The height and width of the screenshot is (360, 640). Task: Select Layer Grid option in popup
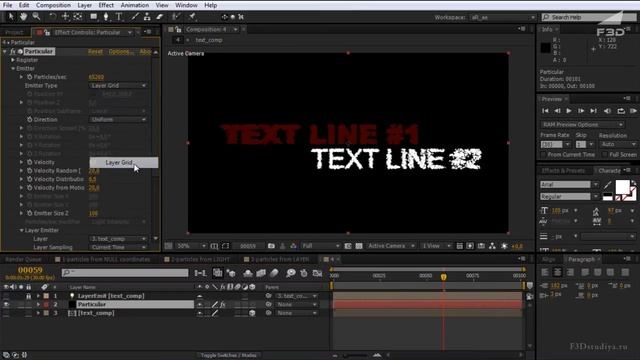(124, 162)
